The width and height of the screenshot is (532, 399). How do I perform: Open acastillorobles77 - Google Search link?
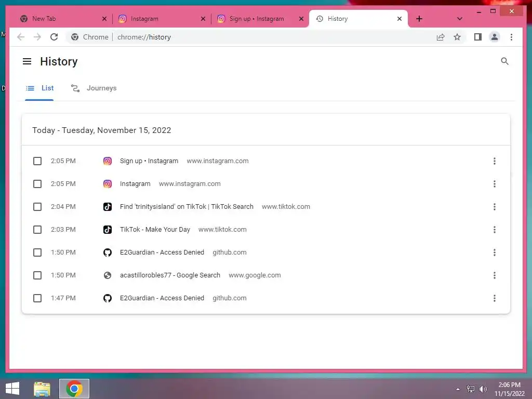click(170, 275)
